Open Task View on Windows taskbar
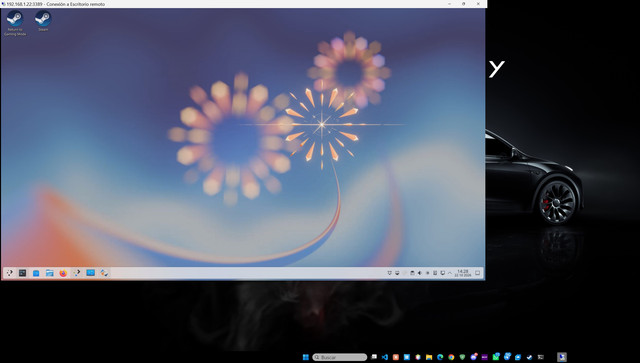Image resolution: width=640 pixels, height=363 pixels. point(374,357)
